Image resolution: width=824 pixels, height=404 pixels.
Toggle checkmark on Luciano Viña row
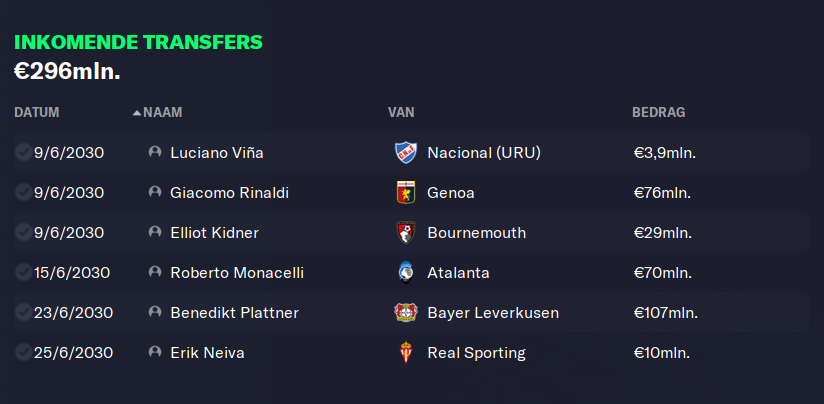(23, 152)
